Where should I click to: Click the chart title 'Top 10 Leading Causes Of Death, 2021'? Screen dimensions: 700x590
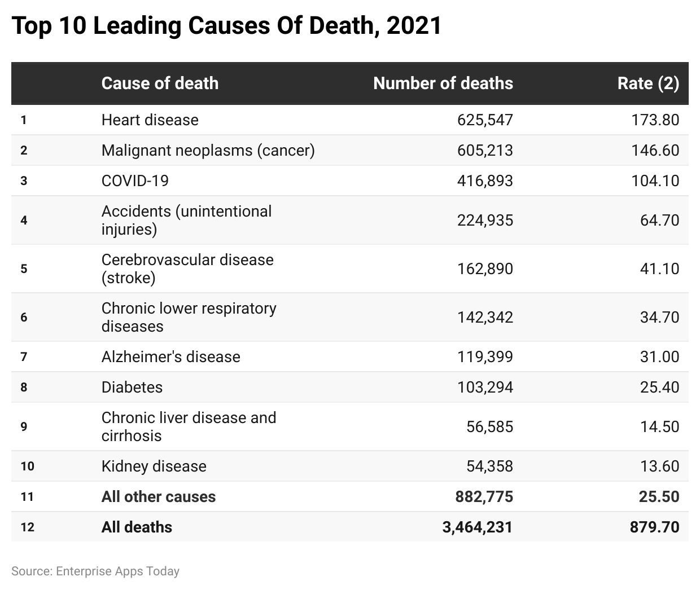[226, 26]
